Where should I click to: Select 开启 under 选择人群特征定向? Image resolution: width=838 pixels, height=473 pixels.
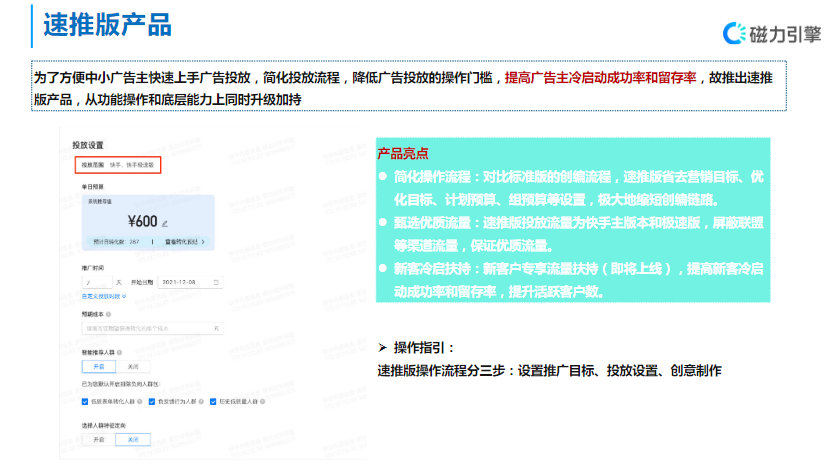tap(99, 439)
